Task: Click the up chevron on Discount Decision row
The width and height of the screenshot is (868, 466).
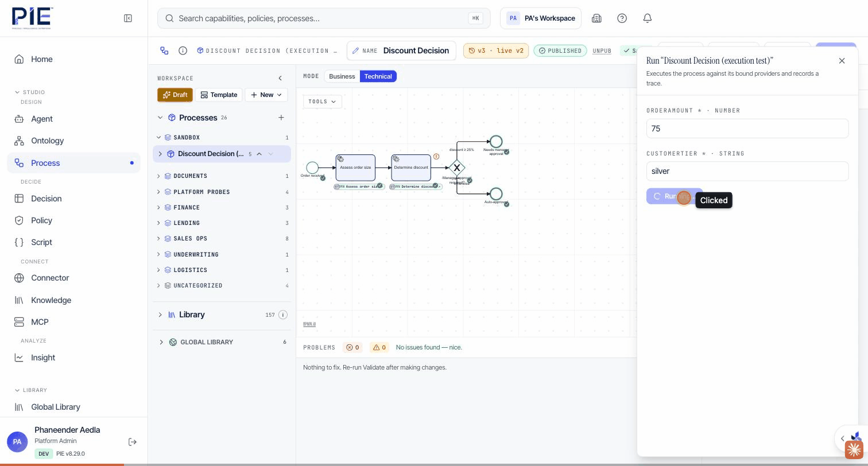Action: pyautogui.click(x=259, y=154)
